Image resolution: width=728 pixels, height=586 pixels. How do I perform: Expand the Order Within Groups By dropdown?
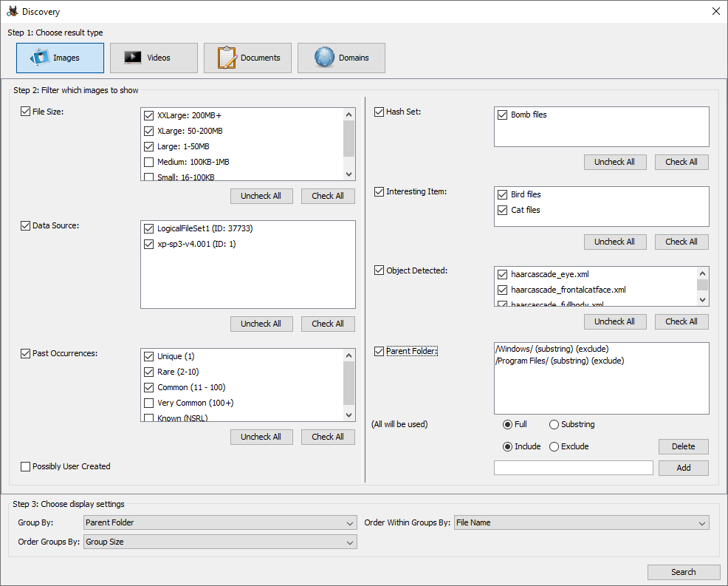(581, 522)
